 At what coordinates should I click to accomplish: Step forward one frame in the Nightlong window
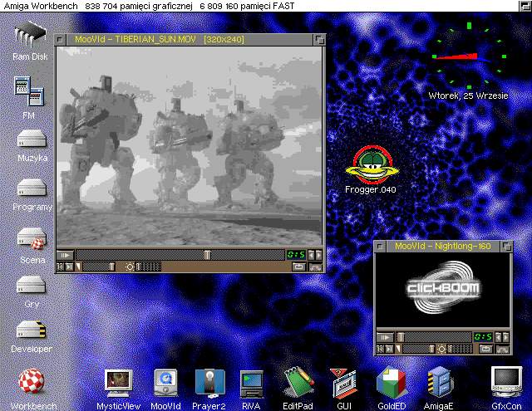point(505,337)
